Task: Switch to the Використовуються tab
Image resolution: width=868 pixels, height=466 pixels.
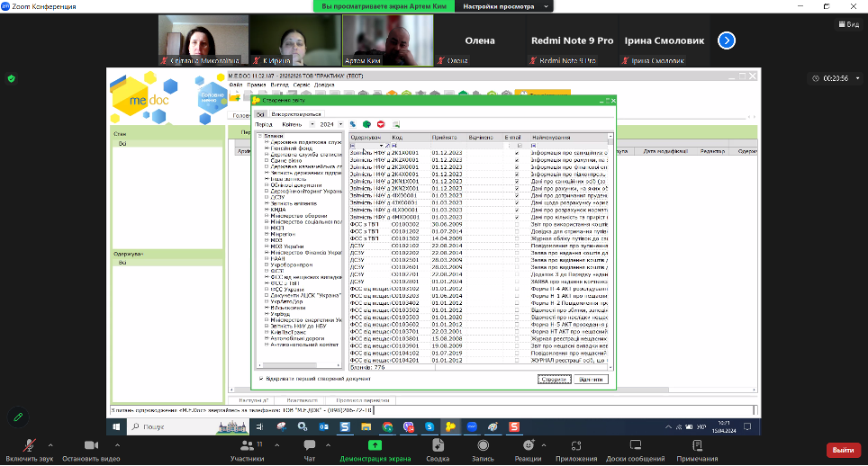Action: (x=296, y=114)
